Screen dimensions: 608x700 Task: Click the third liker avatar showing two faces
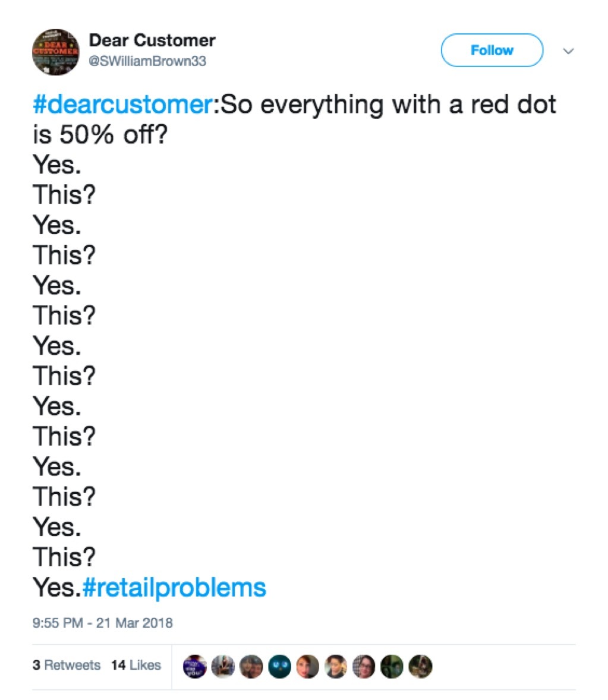[x=251, y=666]
